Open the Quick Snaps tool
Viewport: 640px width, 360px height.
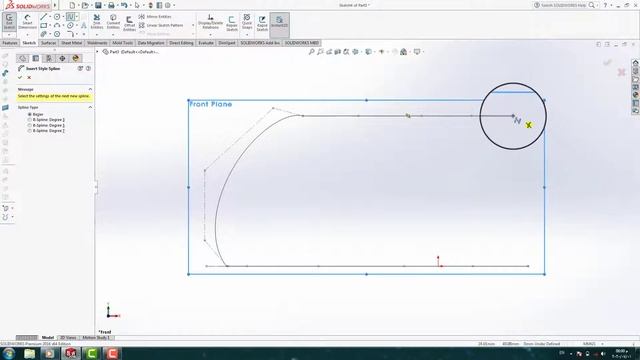247,21
